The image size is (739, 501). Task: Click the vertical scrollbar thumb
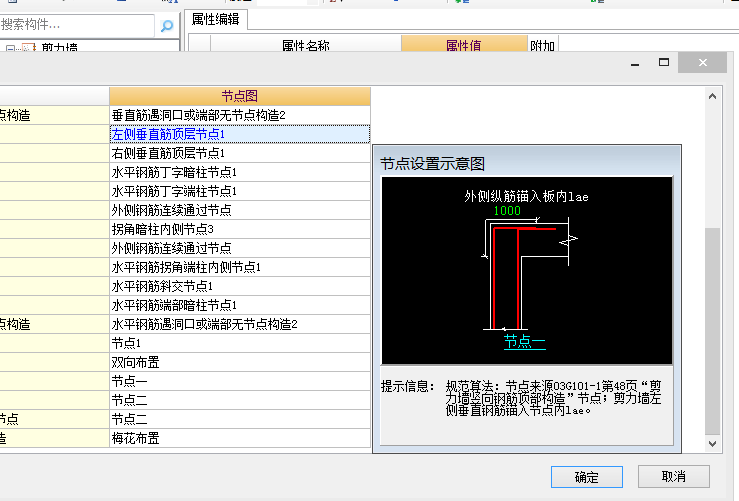click(x=713, y=331)
